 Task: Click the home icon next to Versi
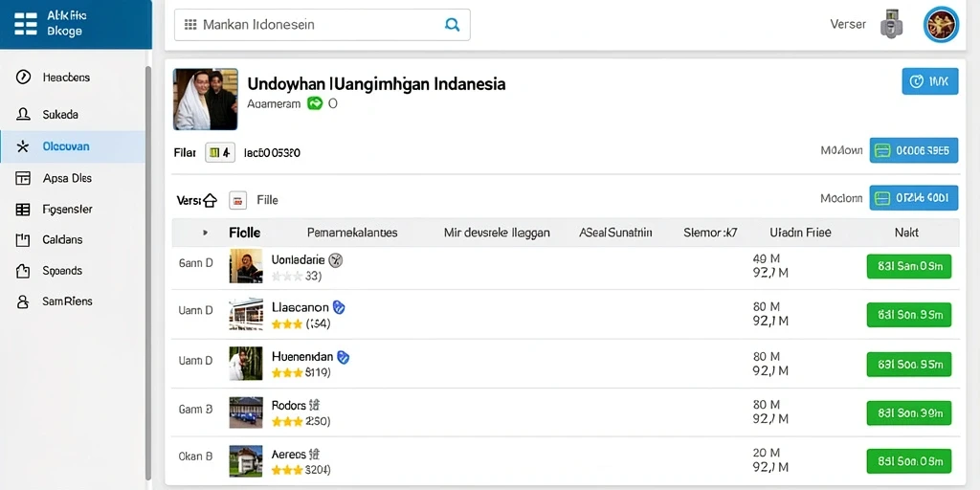[210, 201]
